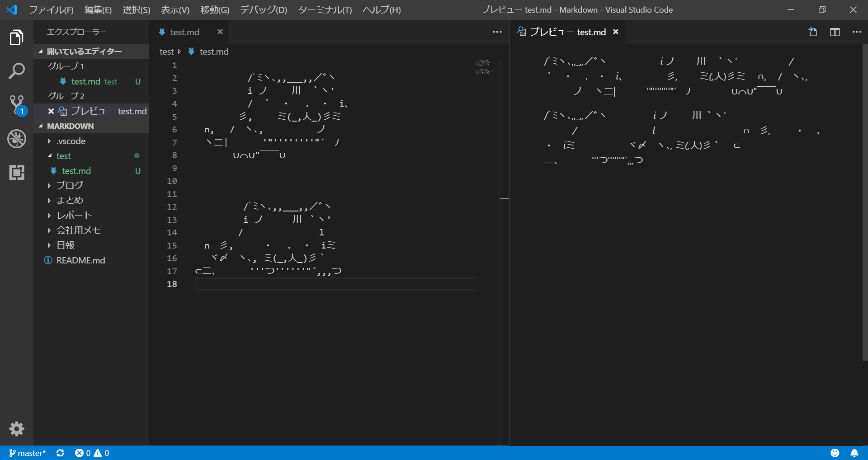Open the Search view in activity bar
The width and height of the screenshot is (868, 460).
point(17,71)
